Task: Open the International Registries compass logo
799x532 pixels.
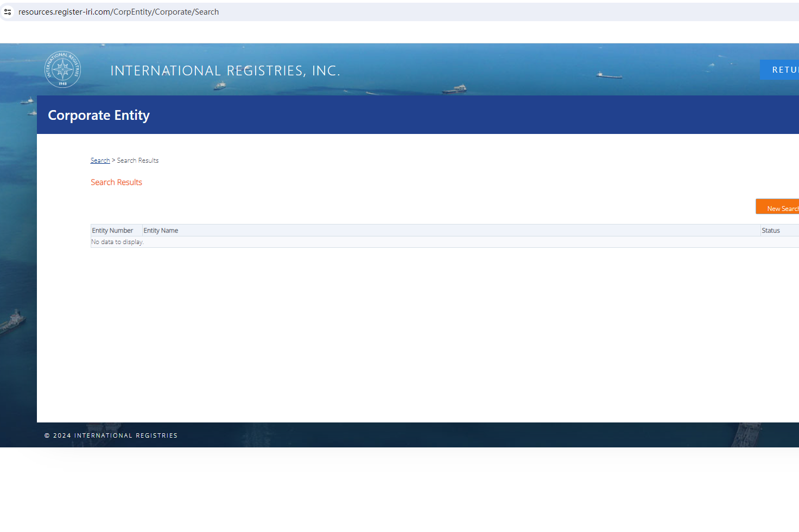Action: pyautogui.click(x=62, y=69)
